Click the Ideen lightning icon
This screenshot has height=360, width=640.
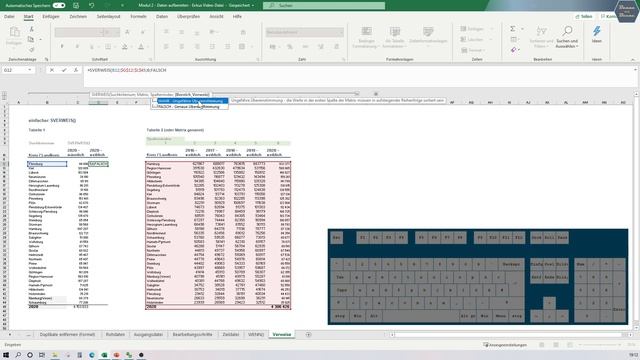pos(597,31)
